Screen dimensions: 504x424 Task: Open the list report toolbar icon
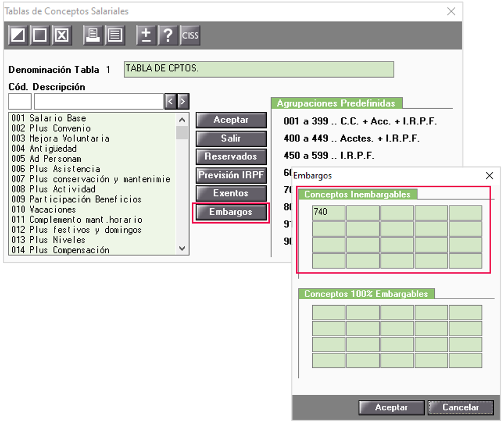pos(115,35)
